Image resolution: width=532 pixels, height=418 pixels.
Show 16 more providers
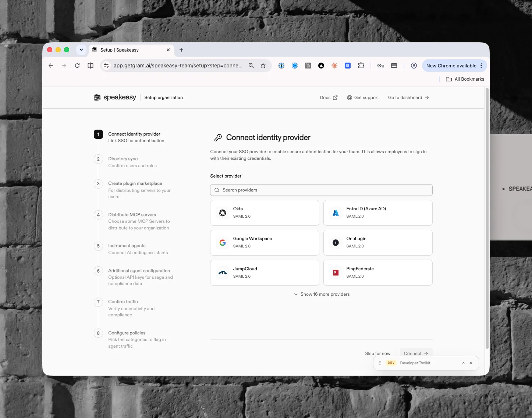click(322, 294)
